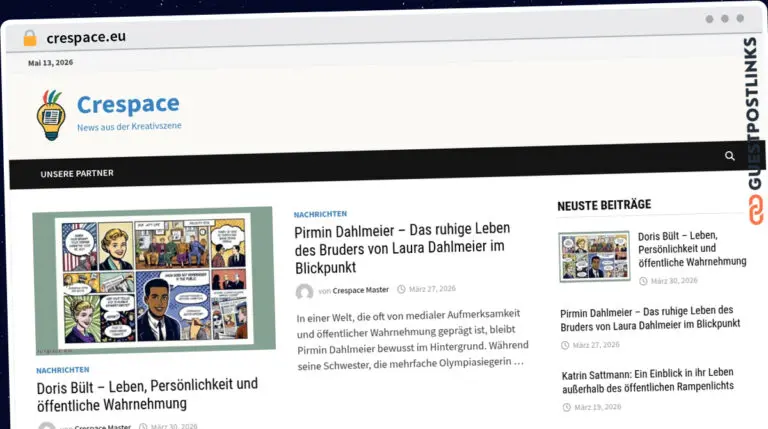Click the Crespace lightbulb logo
The image size is (768, 429).
[x=51, y=115]
